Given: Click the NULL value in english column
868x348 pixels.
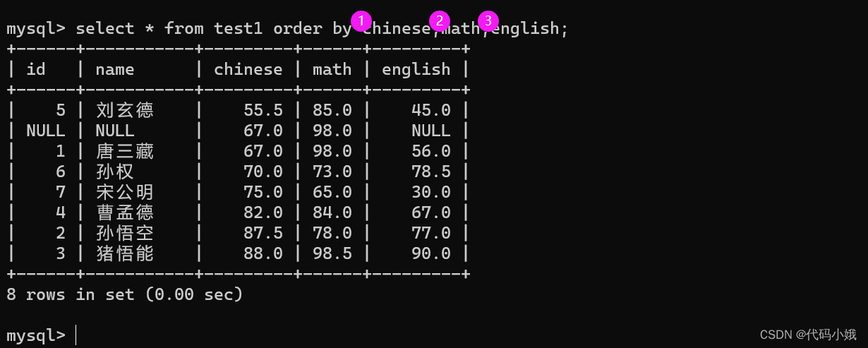Looking at the screenshot, I should tap(431, 131).
